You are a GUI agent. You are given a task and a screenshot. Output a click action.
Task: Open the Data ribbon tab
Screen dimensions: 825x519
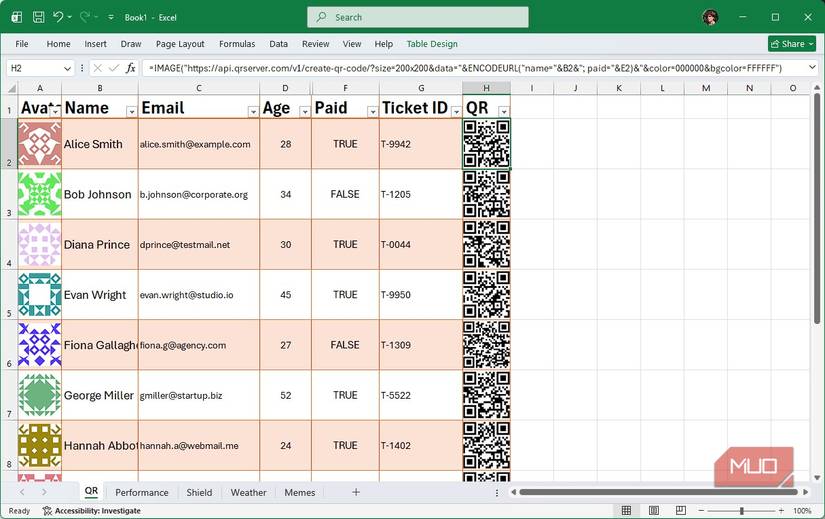(x=278, y=44)
